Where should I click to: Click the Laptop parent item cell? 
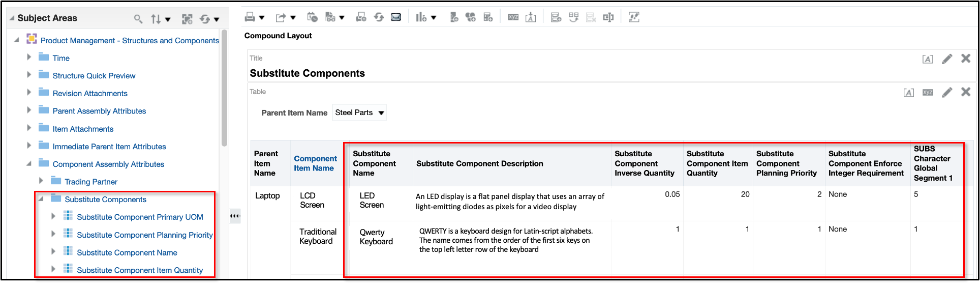[267, 195]
